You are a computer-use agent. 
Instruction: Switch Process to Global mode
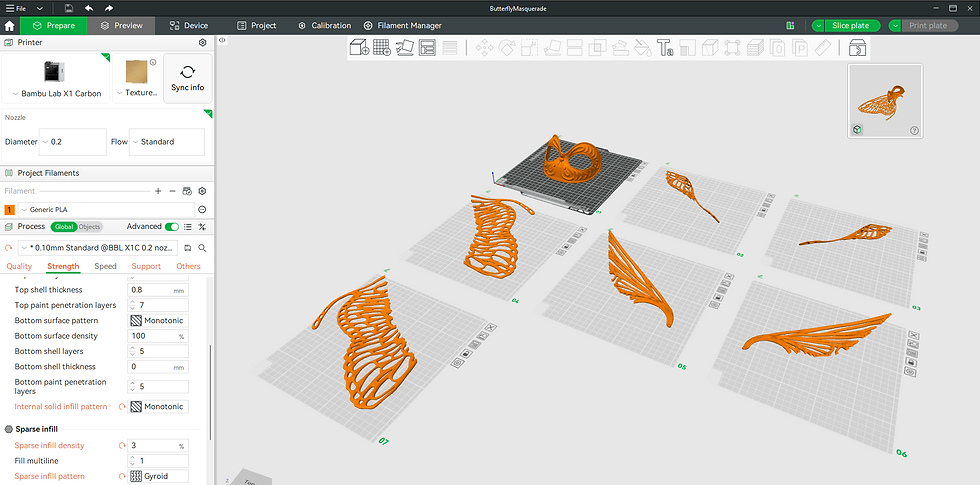coord(63,227)
